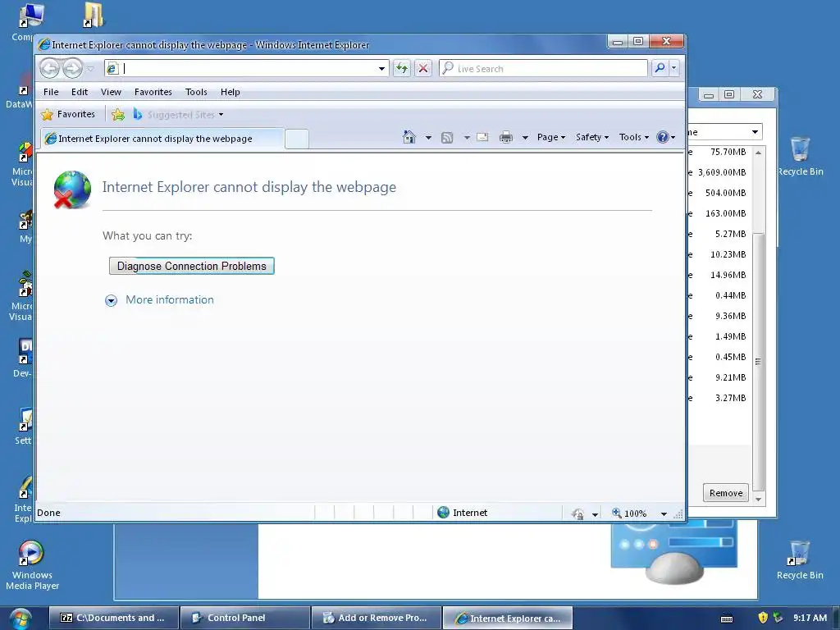Expand the More information section

click(x=160, y=300)
